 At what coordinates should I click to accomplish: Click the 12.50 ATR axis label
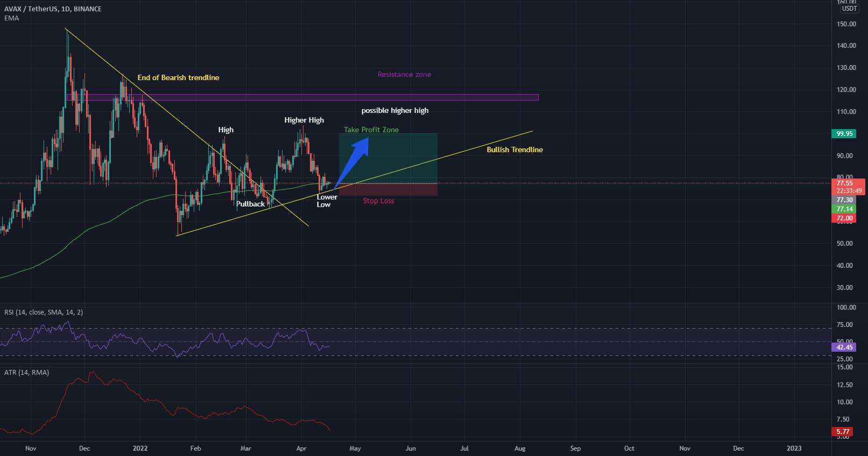tap(844, 385)
